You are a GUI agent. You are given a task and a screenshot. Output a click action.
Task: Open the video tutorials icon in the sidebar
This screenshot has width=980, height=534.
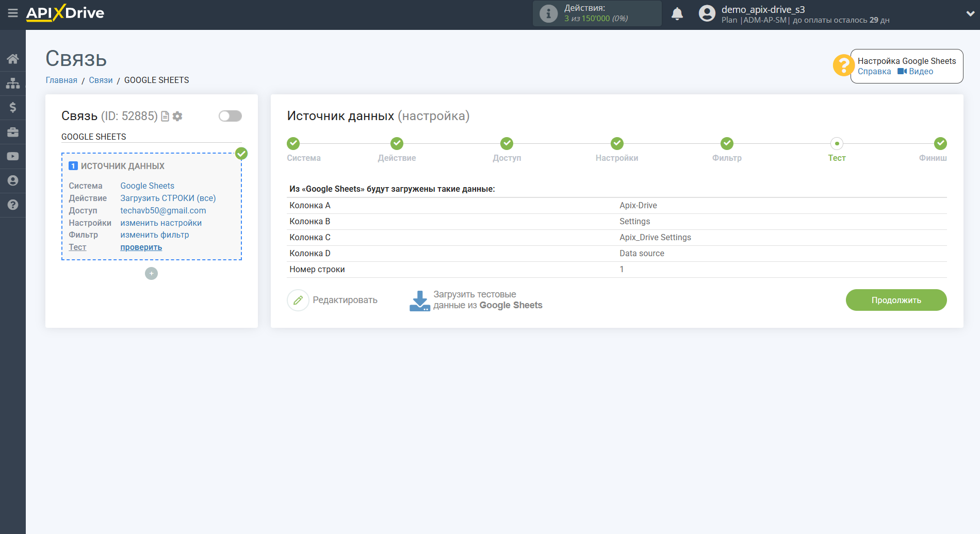pyautogui.click(x=13, y=156)
